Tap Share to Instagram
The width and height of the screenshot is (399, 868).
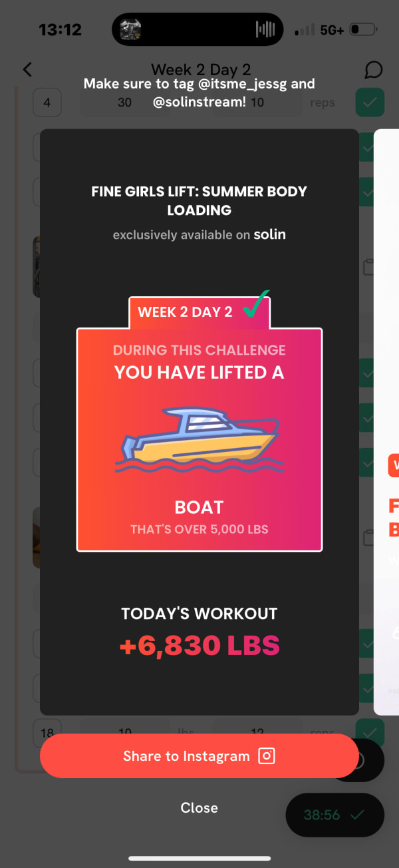[199, 756]
